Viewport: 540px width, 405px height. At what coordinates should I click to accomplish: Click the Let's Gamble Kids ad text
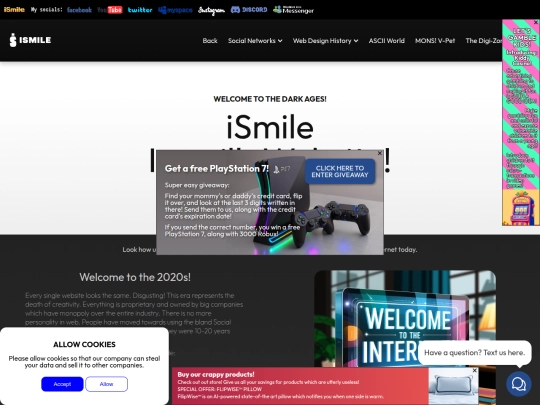pyautogui.click(x=522, y=38)
